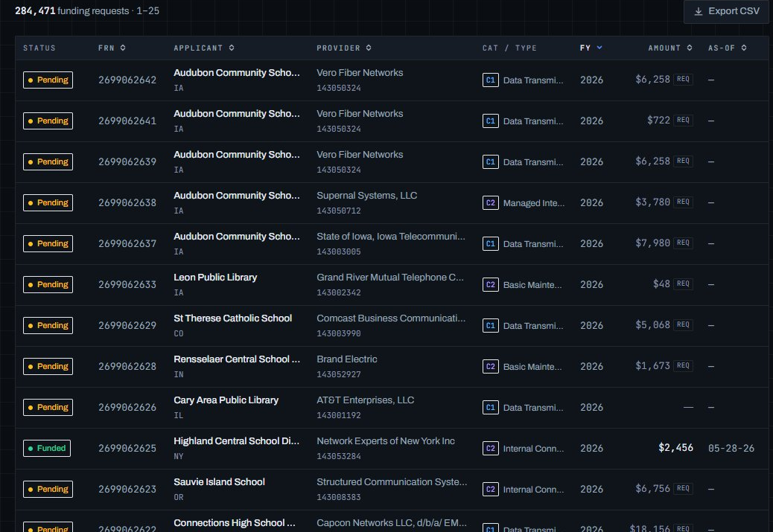Click provider ID 143050712

339,211
